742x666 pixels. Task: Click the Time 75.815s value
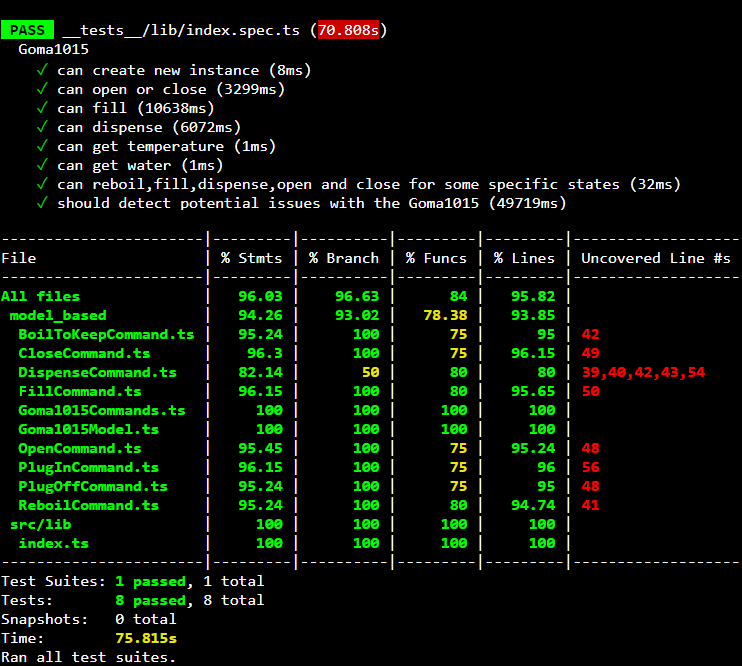[x=146, y=638]
